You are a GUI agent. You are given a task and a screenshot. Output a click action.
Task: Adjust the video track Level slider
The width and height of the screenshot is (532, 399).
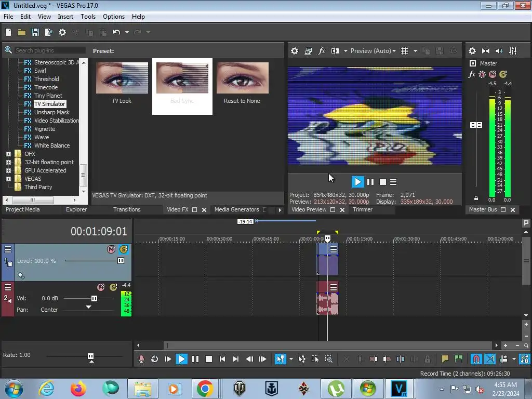click(x=121, y=261)
